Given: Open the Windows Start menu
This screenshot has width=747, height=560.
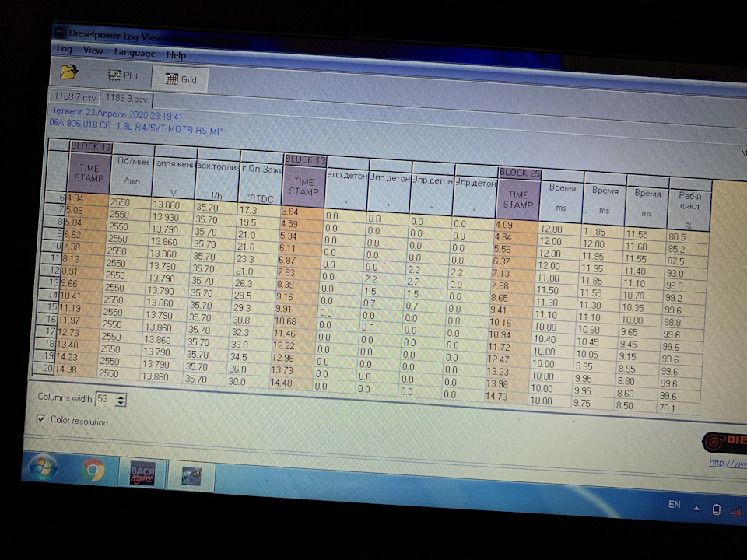Looking at the screenshot, I should tap(44, 466).
